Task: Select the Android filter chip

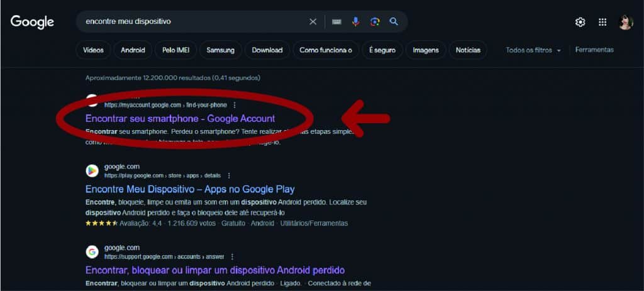Action: [x=133, y=50]
